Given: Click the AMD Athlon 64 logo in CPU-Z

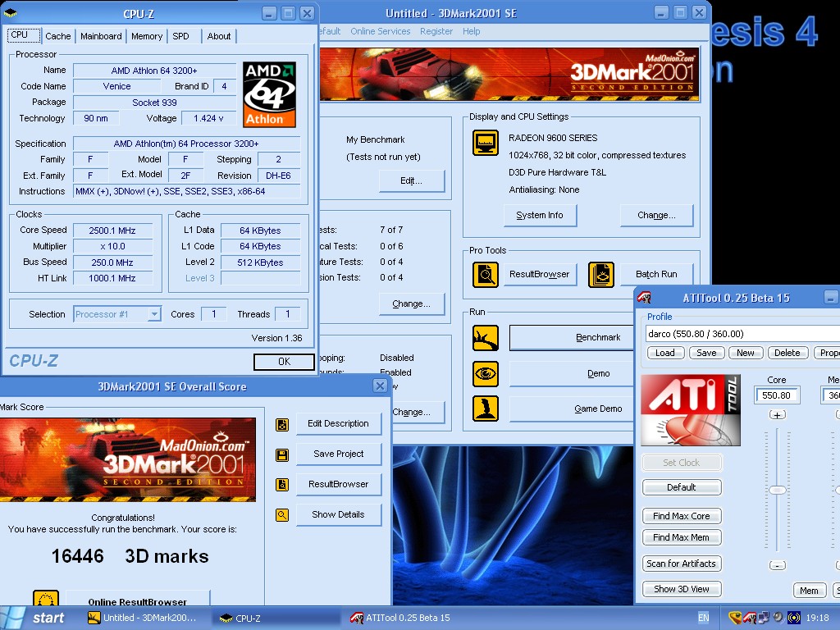Looking at the screenshot, I should (x=269, y=94).
